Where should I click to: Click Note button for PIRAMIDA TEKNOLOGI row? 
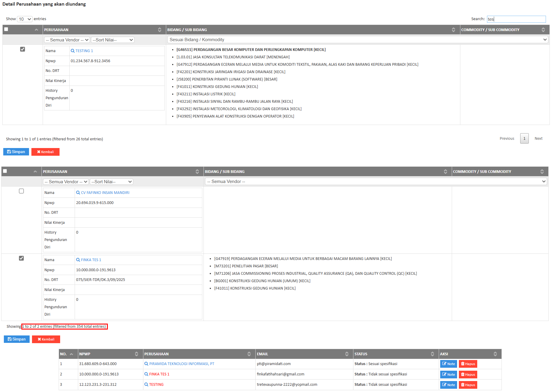tap(448, 364)
